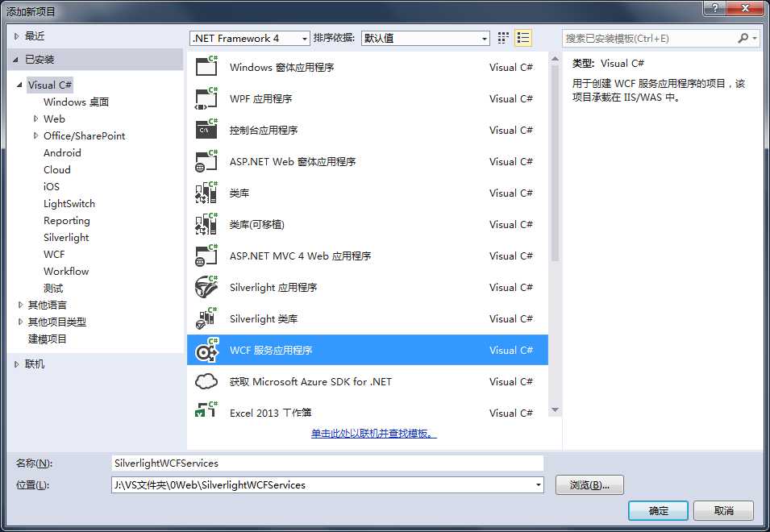
Task: Select the Windows 窗体应用程序 template icon
Action: click(206, 66)
